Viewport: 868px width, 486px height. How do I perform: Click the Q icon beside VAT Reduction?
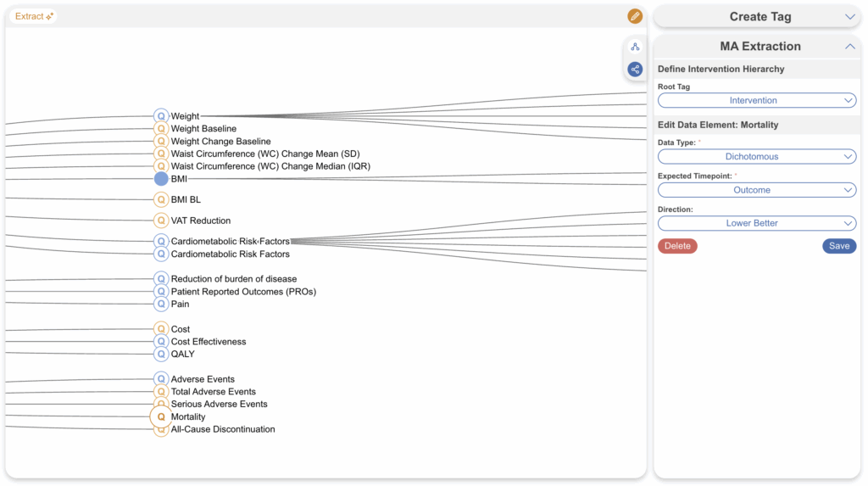pyautogui.click(x=161, y=221)
